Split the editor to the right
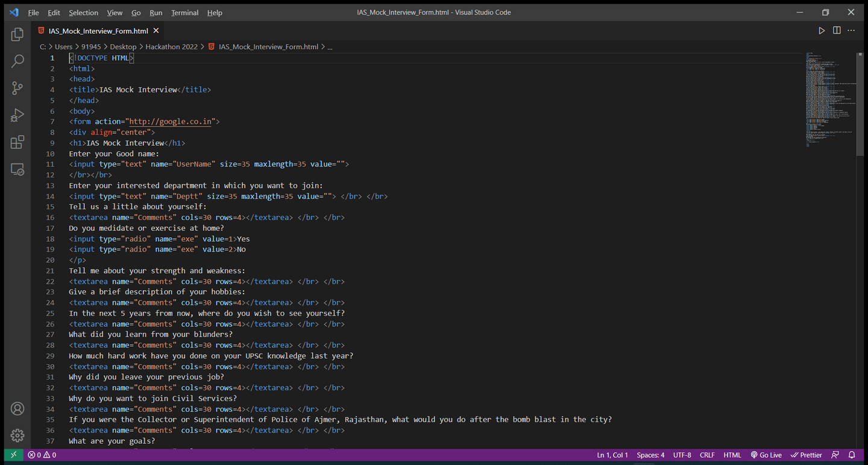868x465 pixels. (837, 31)
